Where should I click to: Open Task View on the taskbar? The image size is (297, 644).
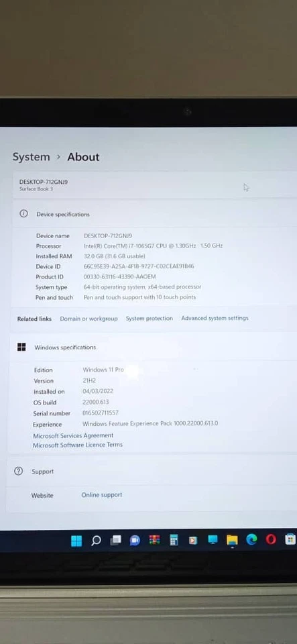click(x=116, y=541)
